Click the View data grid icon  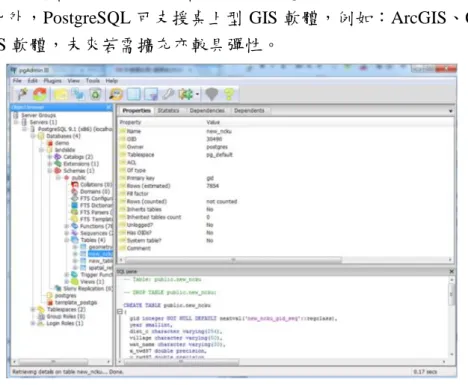pos(134,94)
